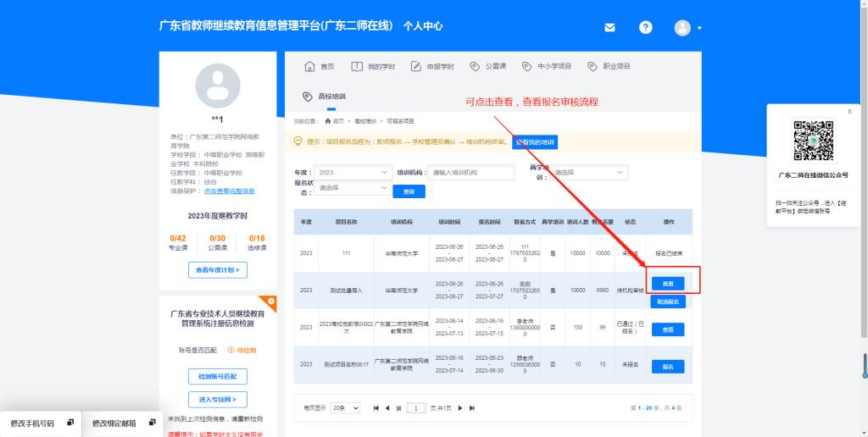Image resolution: width=868 pixels, height=437 pixels.
Task: Jump to last page pagination arrow
Action: coord(471,408)
